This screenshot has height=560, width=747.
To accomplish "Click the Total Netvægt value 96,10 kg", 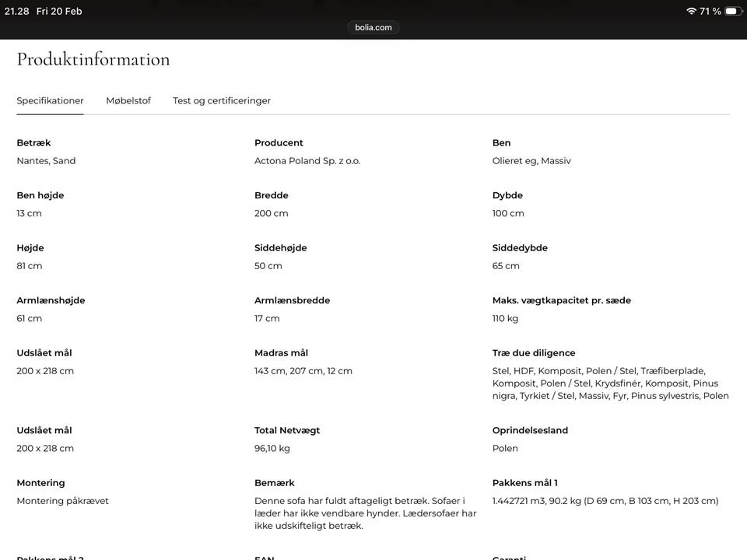I will tap(272, 448).
